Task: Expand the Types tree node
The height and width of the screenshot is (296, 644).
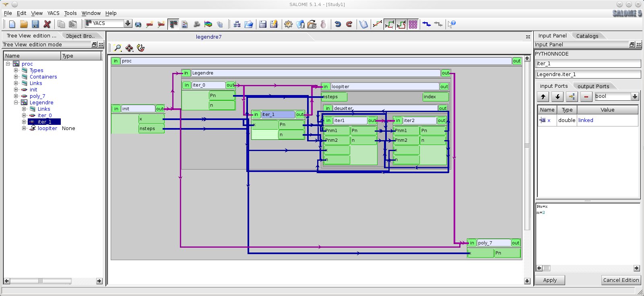Action: (16, 70)
